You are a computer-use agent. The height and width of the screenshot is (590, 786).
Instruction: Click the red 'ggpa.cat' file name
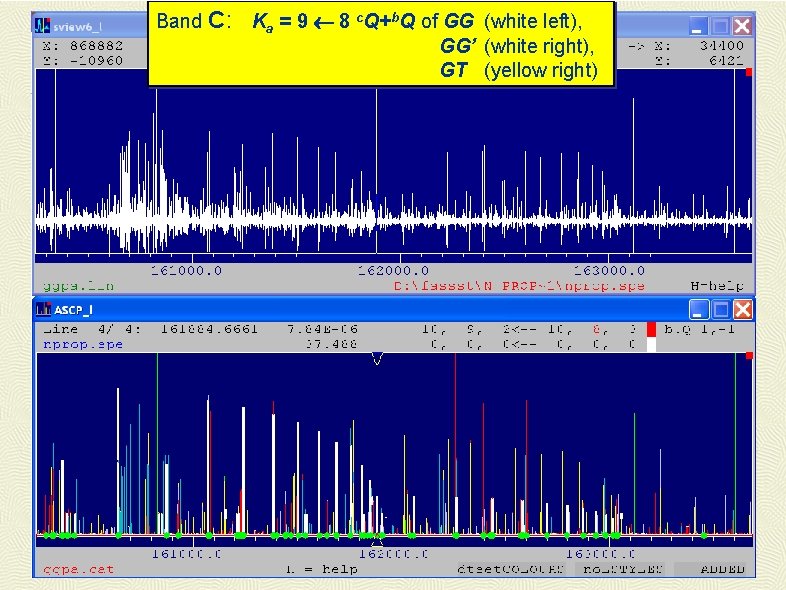click(79, 569)
